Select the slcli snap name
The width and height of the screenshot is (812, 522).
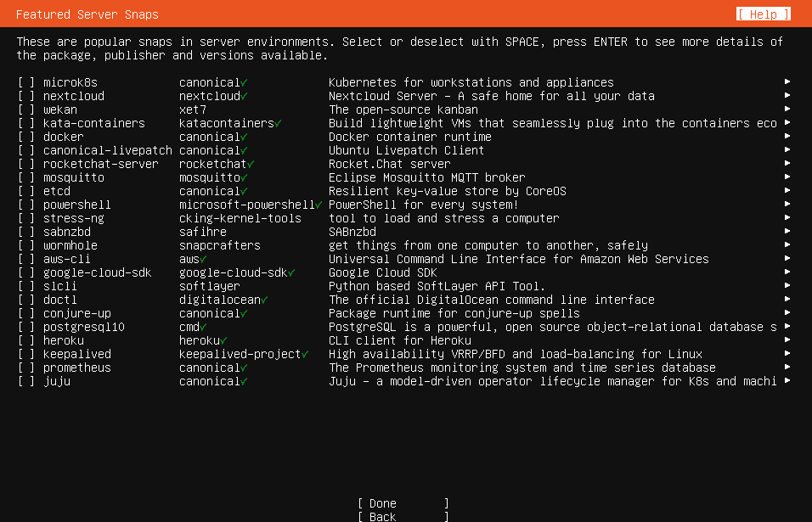click(60, 286)
